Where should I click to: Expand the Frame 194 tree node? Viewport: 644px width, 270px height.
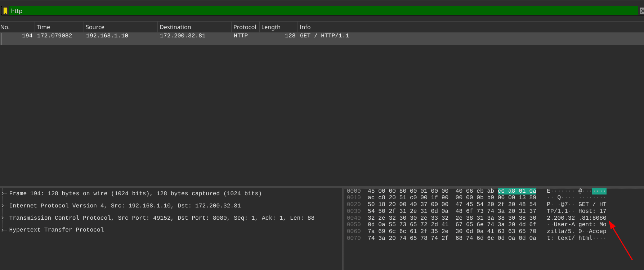click(3, 193)
